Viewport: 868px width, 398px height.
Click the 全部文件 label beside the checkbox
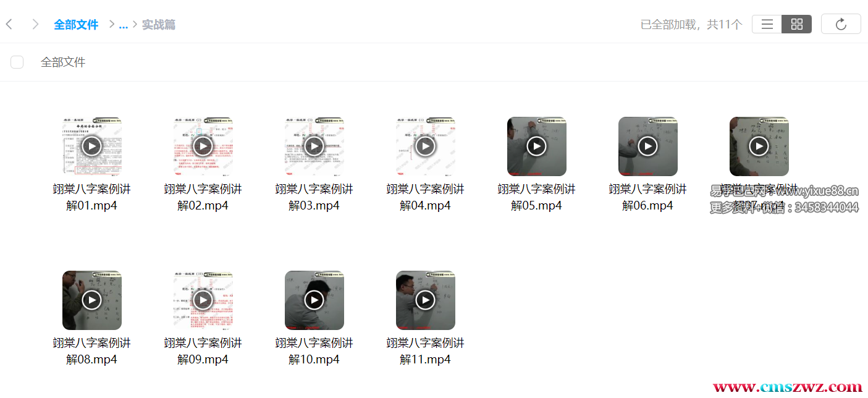[63, 62]
